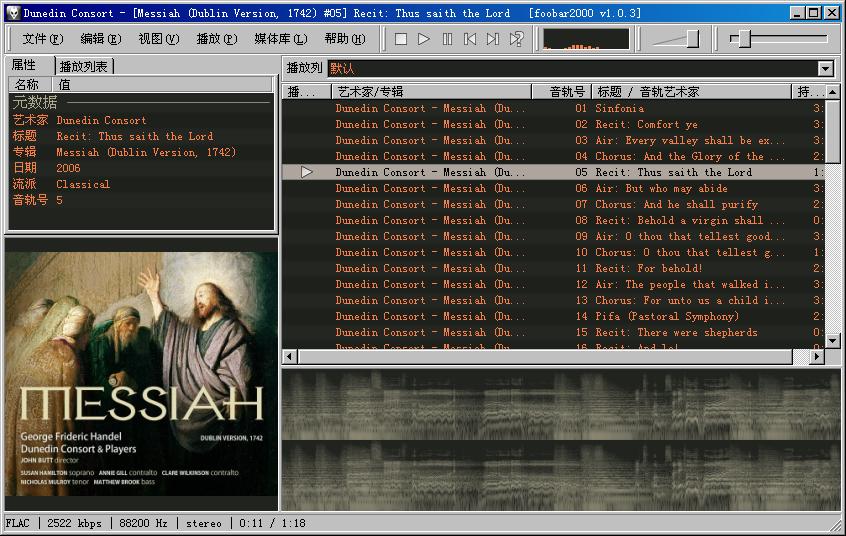Select track 15 Recit: There were shepherds
Viewport: 846px width, 536px height.
pyautogui.click(x=553, y=333)
